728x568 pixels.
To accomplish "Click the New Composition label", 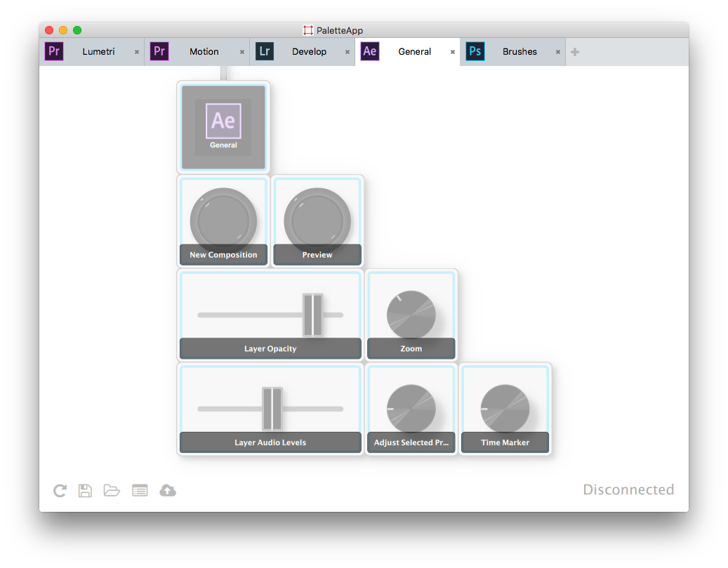I will [x=223, y=254].
